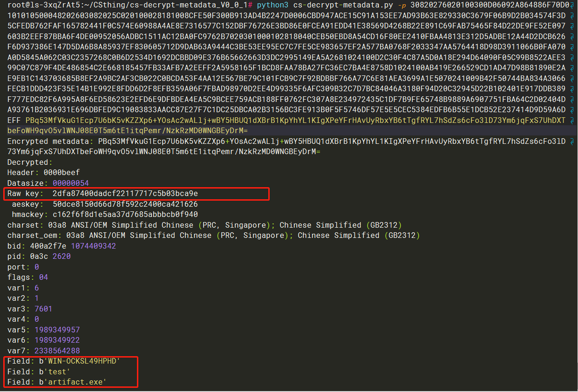Viewport: 578px width, 392px height.
Task: Click the aeskey hex value
Action: pos(125,204)
